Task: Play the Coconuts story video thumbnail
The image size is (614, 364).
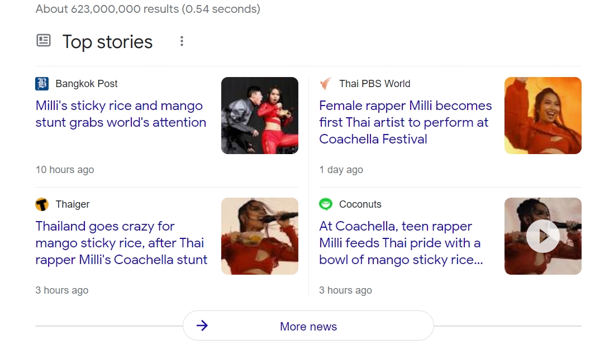Action: (542, 236)
